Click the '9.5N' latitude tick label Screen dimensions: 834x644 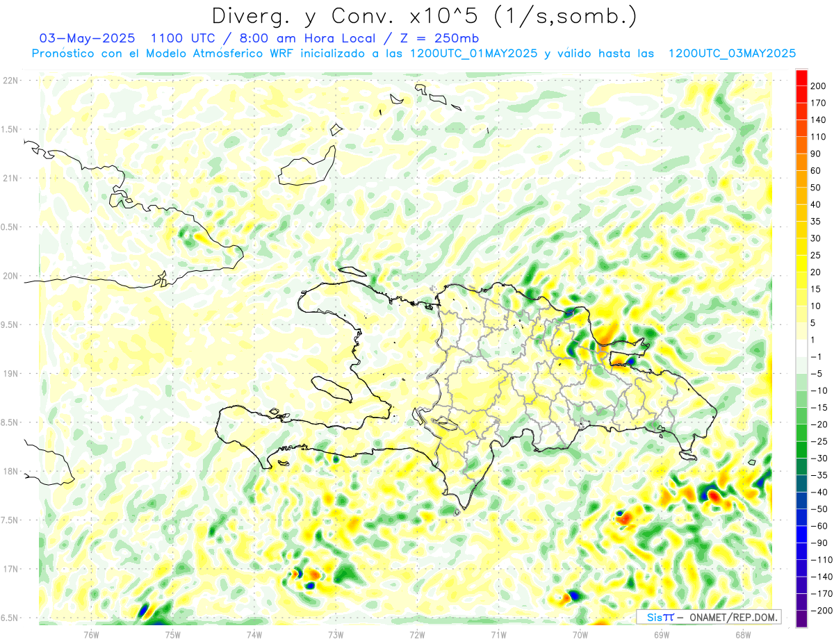point(10,324)
